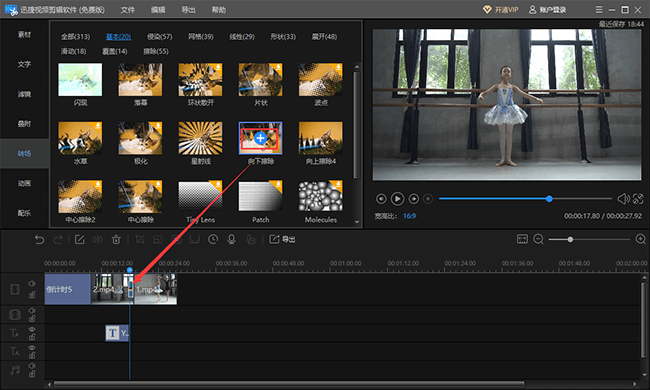650x390 pixels.
Task: Click the 开通VIP diamond button
Action: click(501, 9)
